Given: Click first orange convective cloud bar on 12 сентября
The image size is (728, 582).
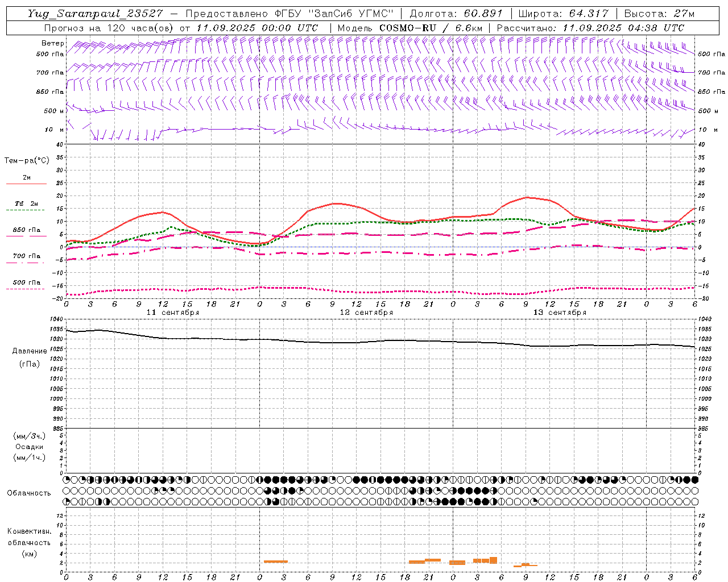Looking at the screenshot, I should point(276,562).
